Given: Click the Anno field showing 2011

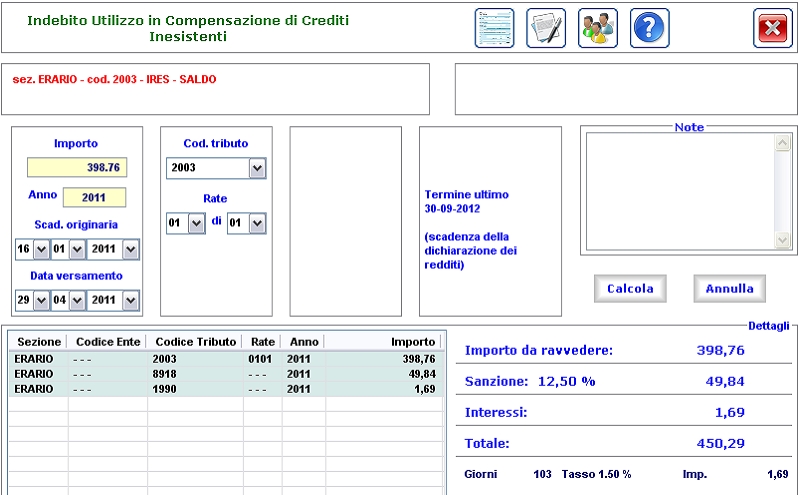Looking at the screenshot, I should [94, 197].
